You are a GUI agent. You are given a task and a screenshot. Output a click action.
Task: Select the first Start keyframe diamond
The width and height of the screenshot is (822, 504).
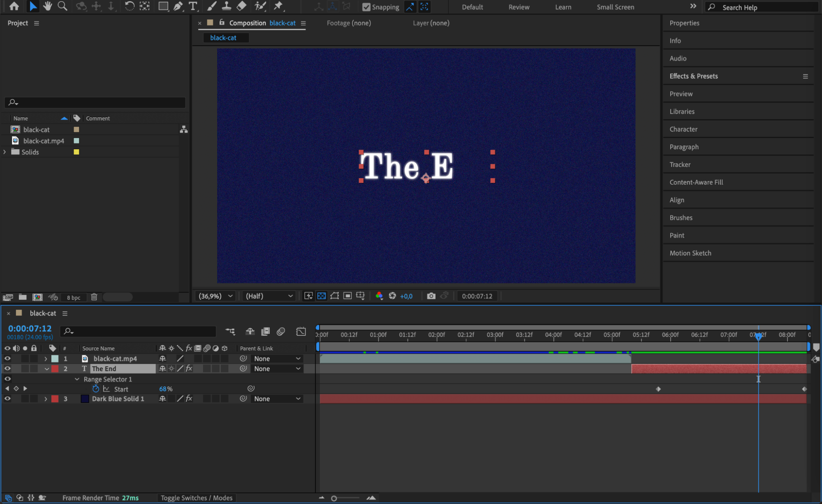[x=658, y=389]
